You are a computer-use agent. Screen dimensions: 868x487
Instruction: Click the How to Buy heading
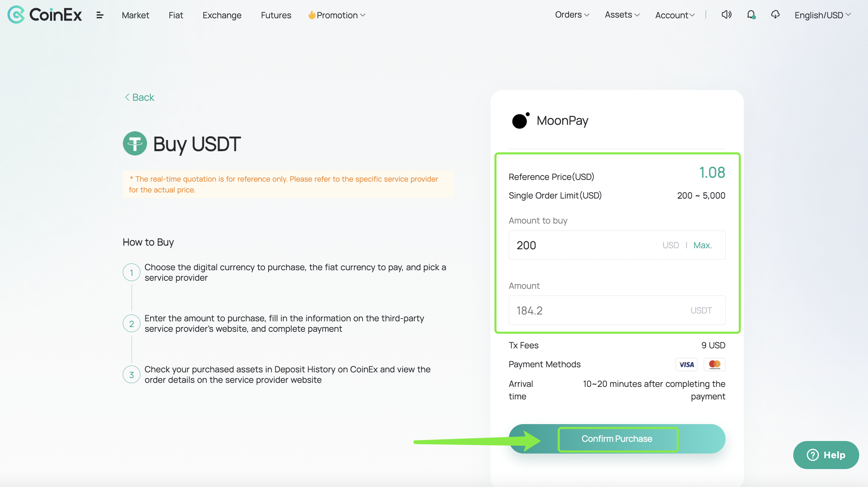pos(148,242)
